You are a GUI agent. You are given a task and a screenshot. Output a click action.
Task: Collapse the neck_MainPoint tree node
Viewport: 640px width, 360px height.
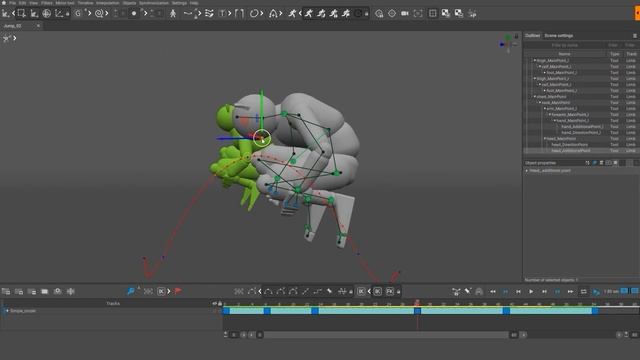point(540,102)
